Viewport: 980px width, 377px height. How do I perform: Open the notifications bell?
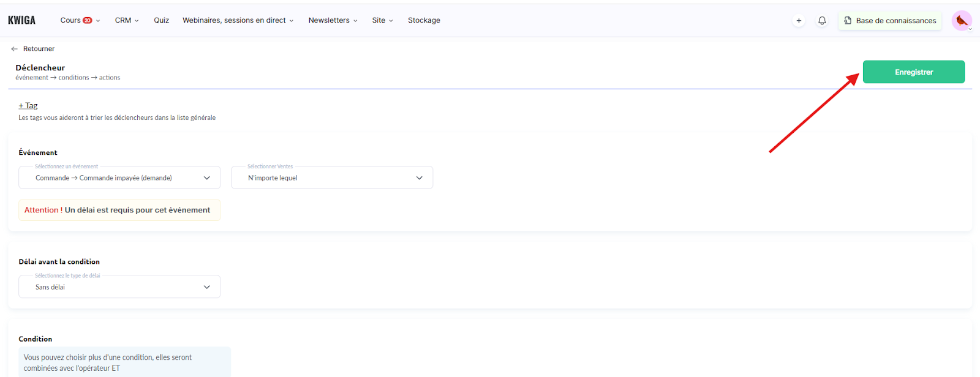point(822,21)
